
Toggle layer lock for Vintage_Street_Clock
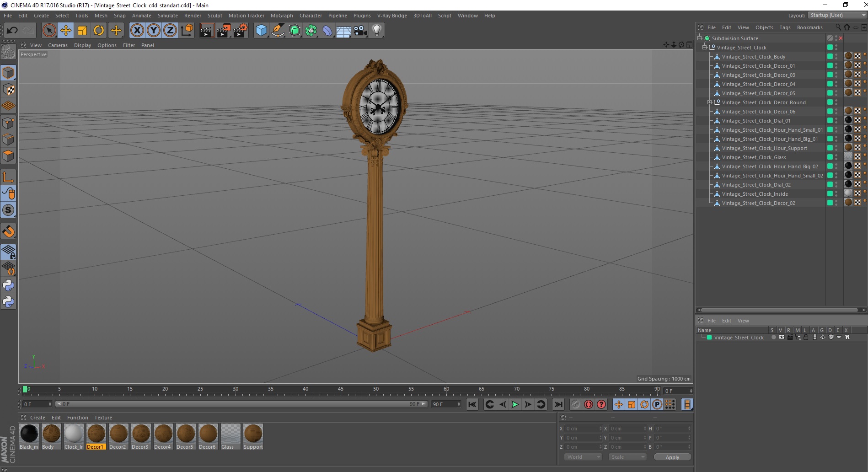tap(806, 338)
